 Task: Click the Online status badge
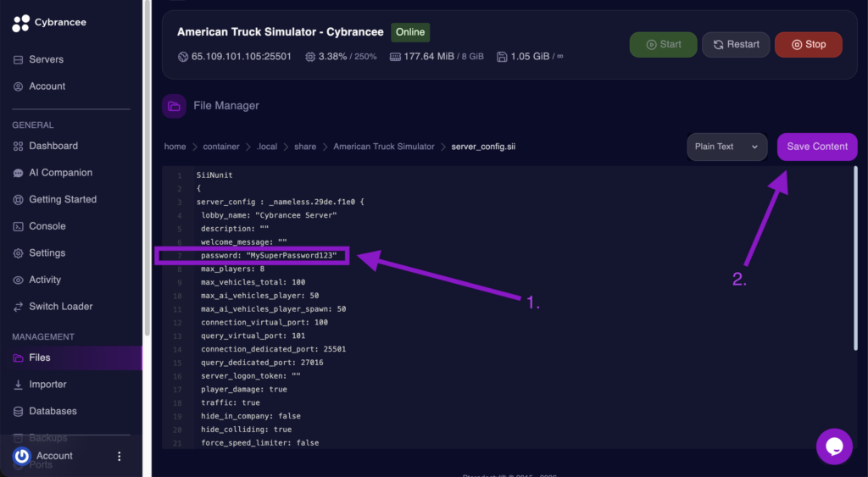point(410,32)
